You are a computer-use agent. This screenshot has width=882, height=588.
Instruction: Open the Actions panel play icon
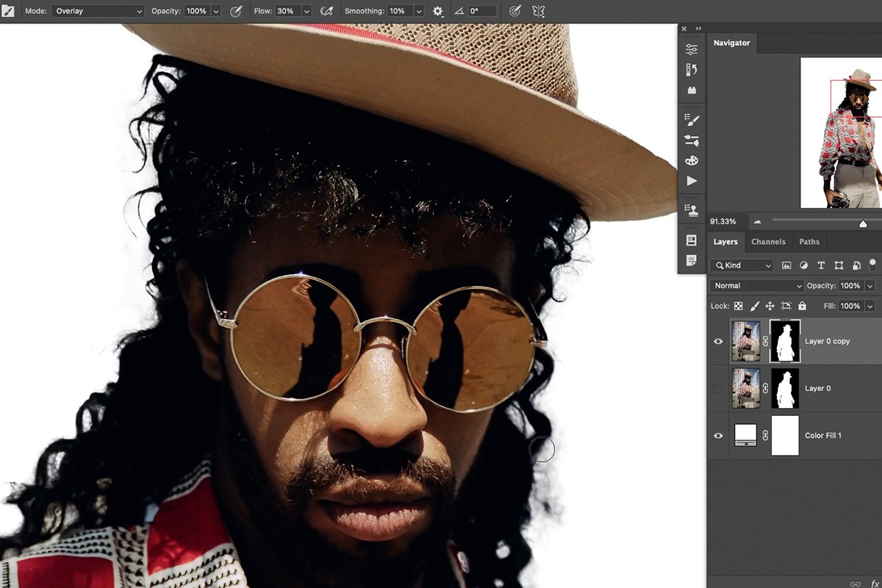[692, 181]
